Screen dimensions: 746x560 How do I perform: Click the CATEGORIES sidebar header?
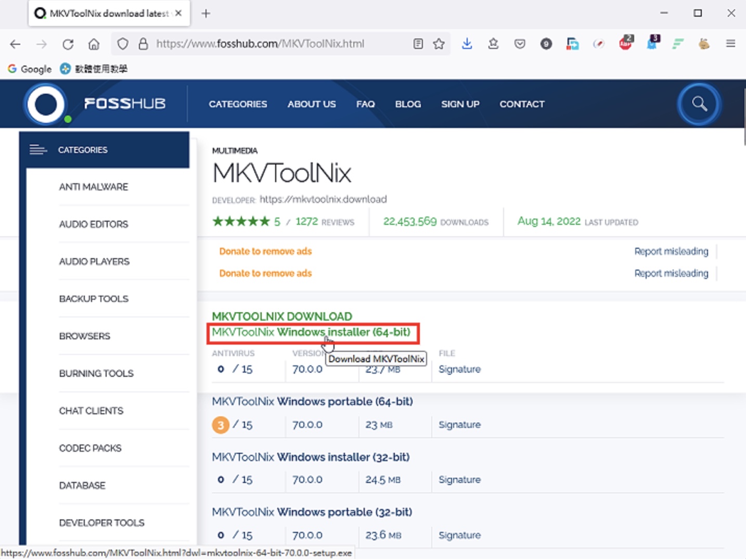(105, 150)
